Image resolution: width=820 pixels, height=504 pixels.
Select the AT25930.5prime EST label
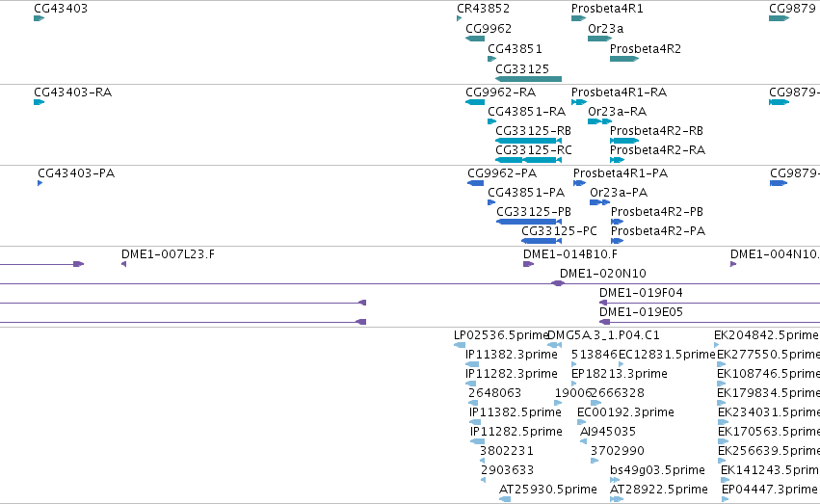[547, 490]
